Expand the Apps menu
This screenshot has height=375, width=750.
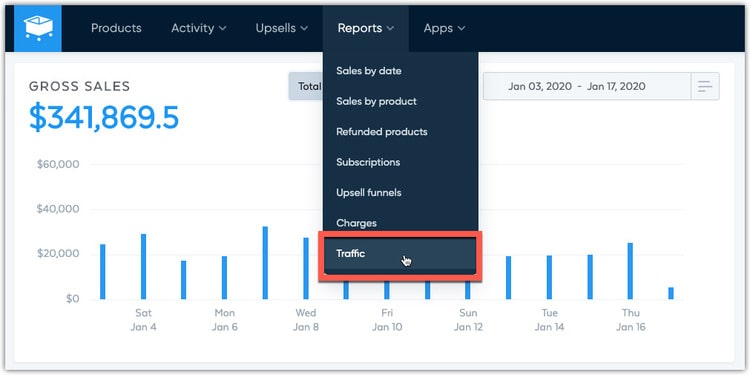point(444,28)
